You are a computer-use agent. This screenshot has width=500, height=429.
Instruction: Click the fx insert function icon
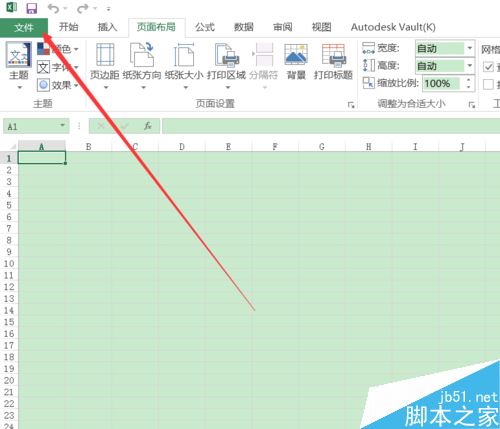148,126
